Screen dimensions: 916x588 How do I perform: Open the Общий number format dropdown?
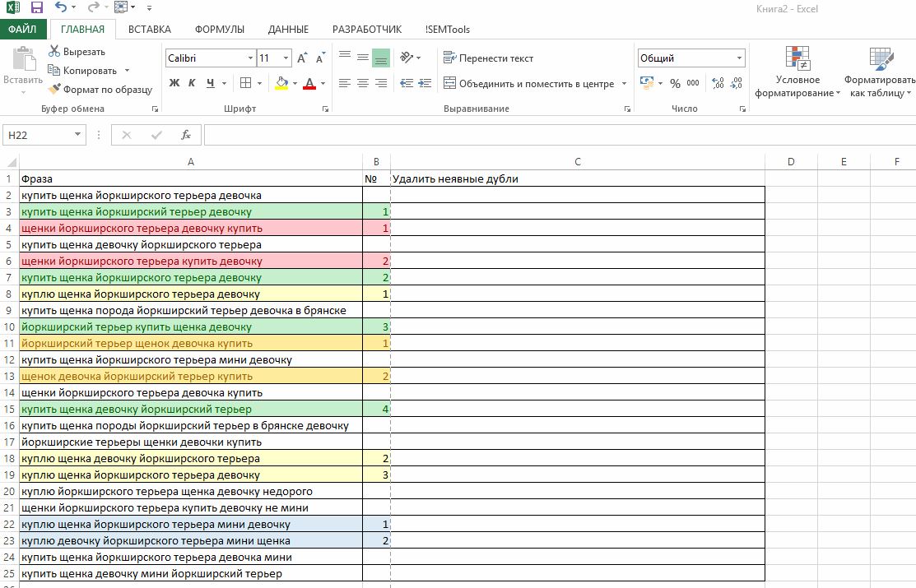click(x=739, y=58)
